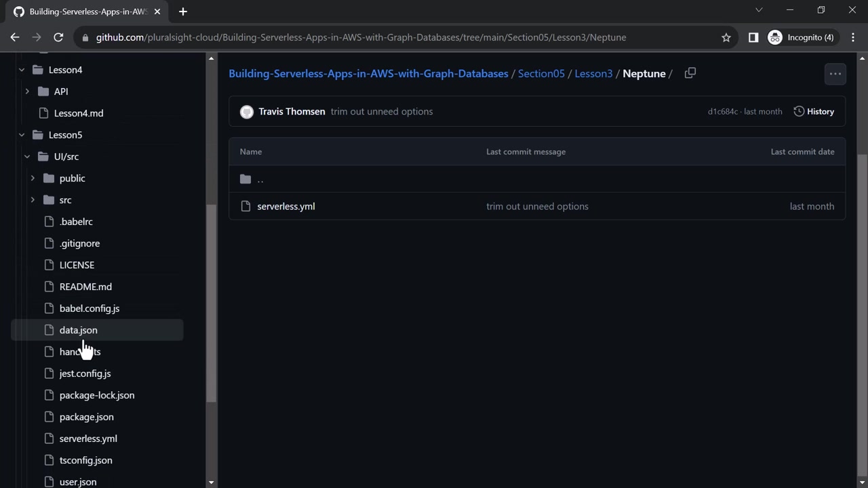
Task: Open the Lesson4 folder in tree
Action: [65, 70]
